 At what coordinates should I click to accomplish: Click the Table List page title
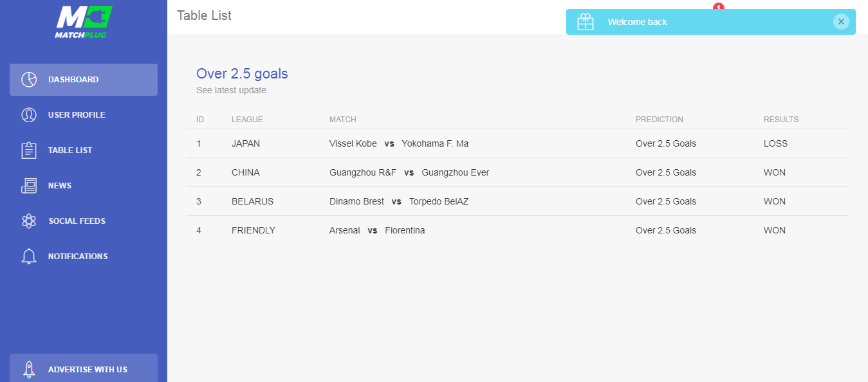[x=204, y=15]
